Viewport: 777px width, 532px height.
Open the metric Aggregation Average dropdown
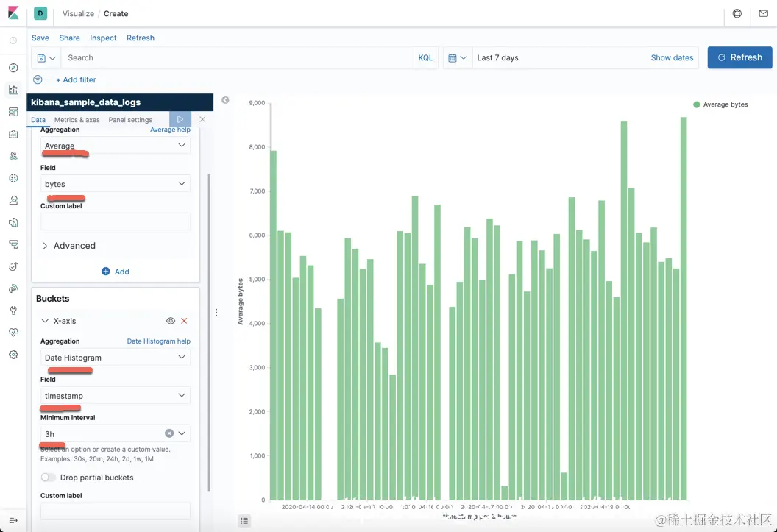[116, 146]
